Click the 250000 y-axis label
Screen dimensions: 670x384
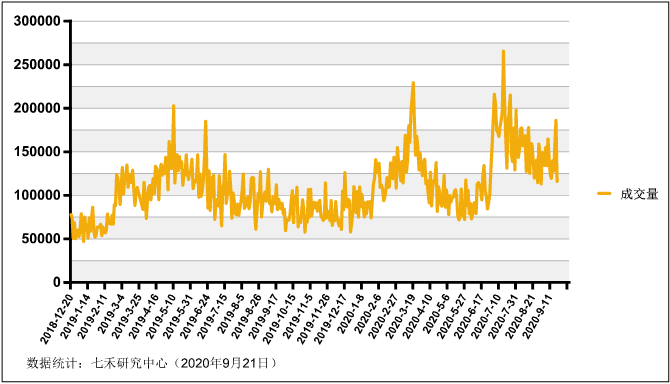click(x=37, y=64)
